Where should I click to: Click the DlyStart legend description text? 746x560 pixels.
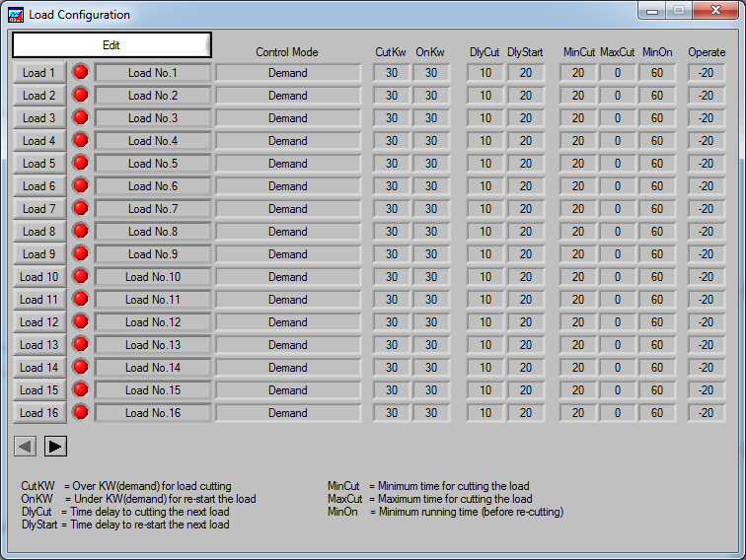click(150, 525)
